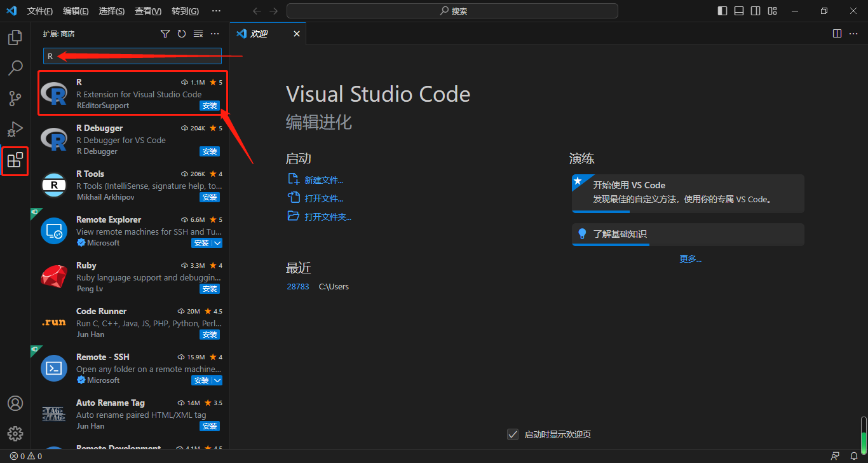Open the 编辑(E) menu
Screen dimensions: 868x463
pos(76,11)
